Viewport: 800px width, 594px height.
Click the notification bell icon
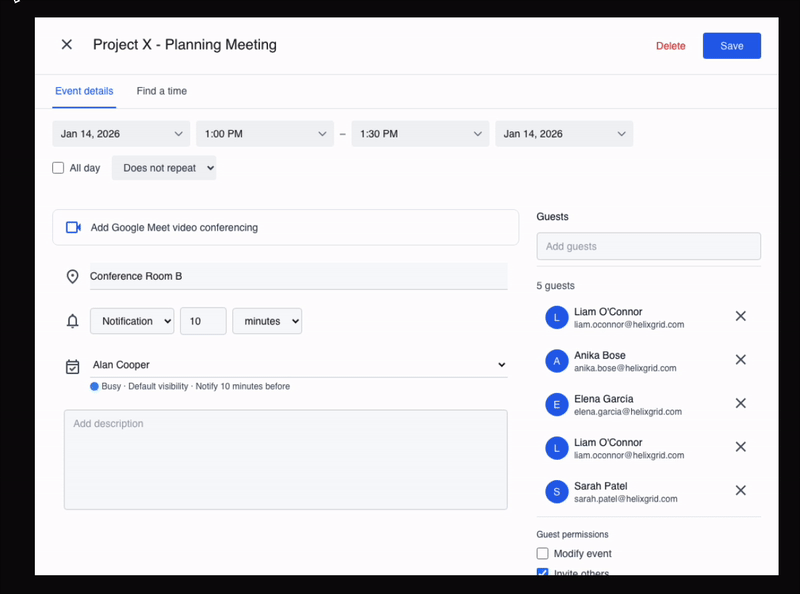tap(73, 321)
